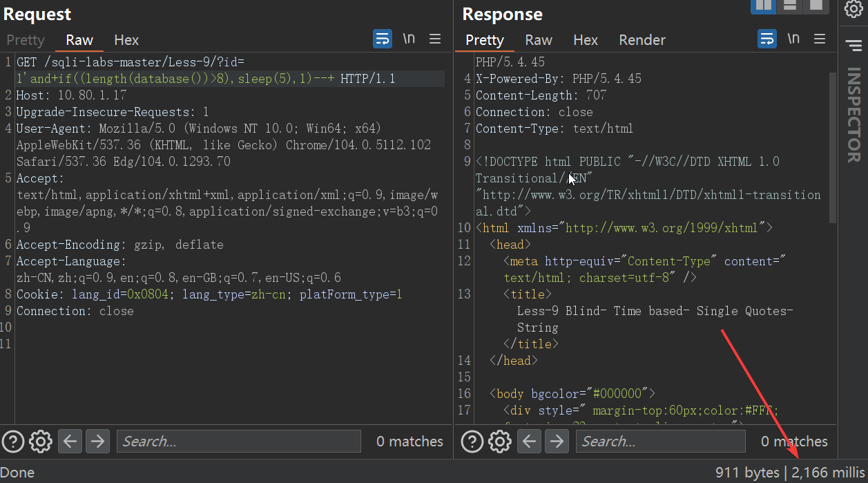Click the 'Accept-Encoding: gzip, deflate' line
The height and width of the screenshot is (483, 868).
(120, 245)
